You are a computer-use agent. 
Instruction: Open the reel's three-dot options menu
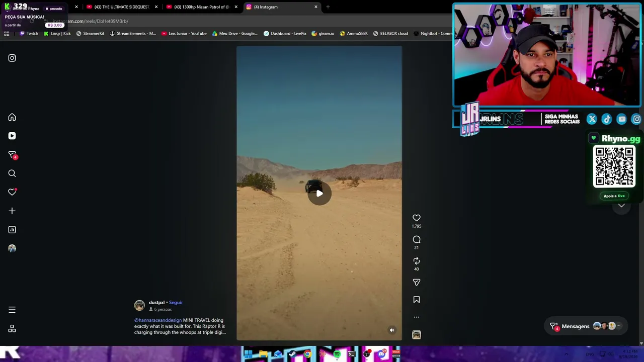coord(417,317)
